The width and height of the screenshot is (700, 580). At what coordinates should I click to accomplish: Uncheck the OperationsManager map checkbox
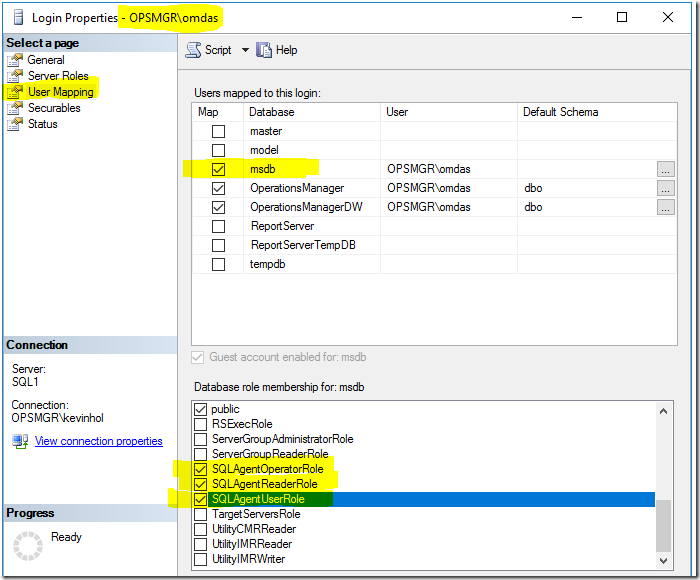(x=218, y=188)
